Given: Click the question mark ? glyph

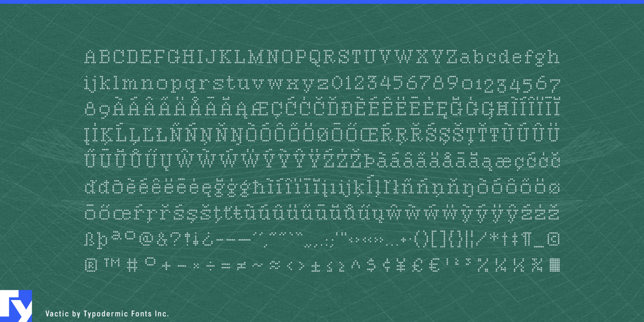Looking at the screenshot, I should [x=176, y=241].
